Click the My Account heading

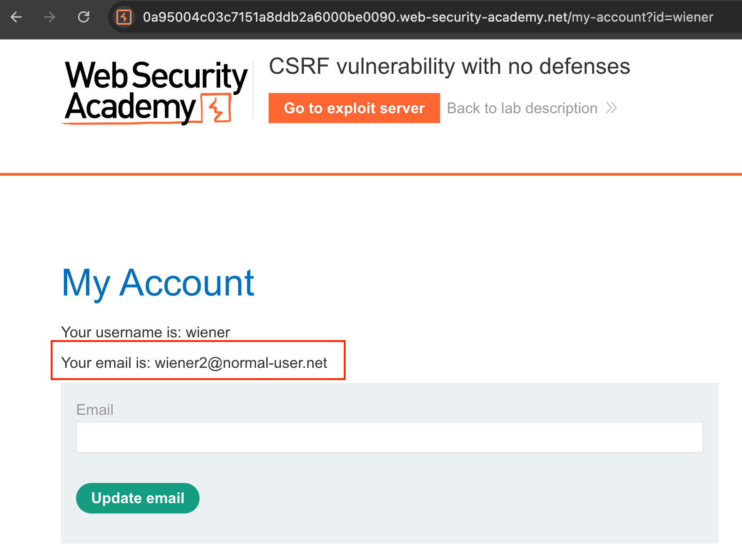tap(158, 283)
